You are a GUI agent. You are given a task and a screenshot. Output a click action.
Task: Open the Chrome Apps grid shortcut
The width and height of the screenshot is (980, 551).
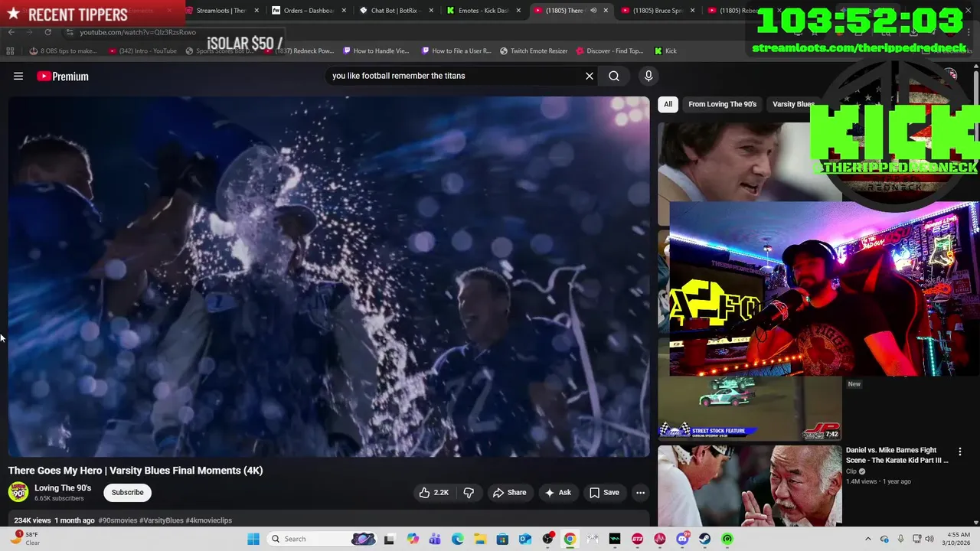10,51
